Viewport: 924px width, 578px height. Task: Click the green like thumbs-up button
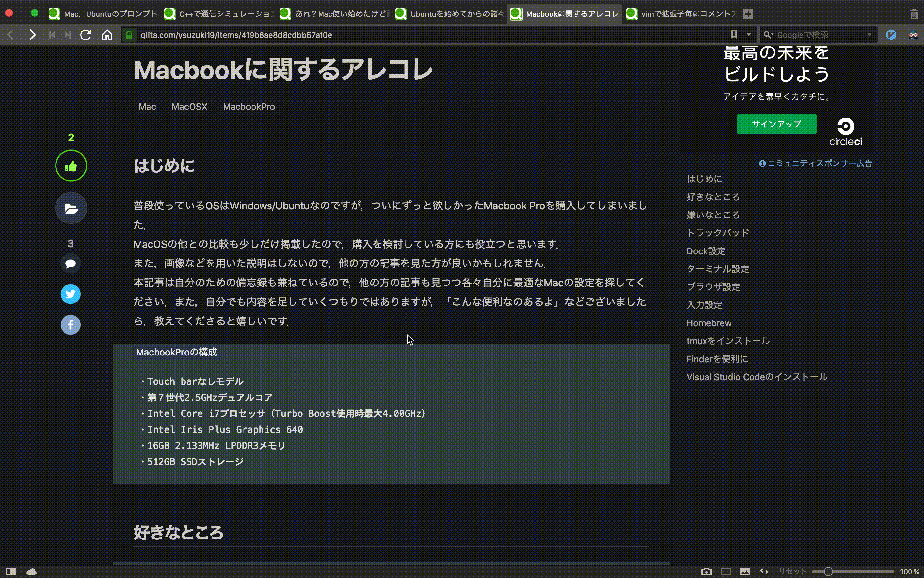coord(71,166)
